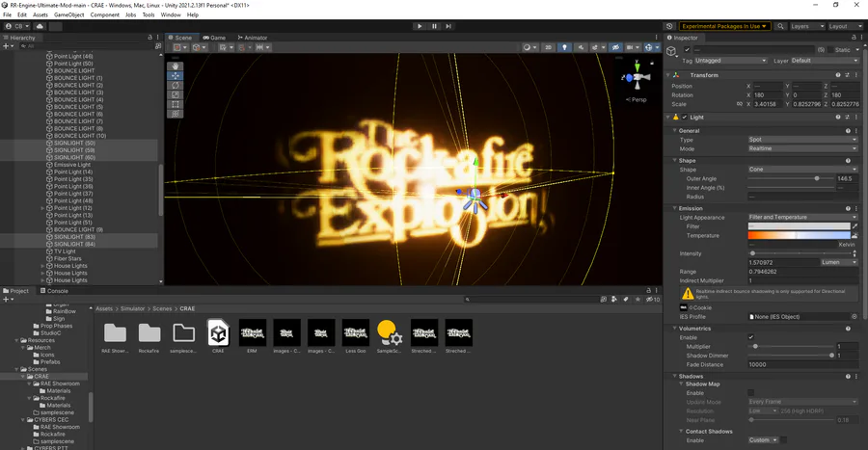
Task: Select the Rotate tool in scene overlay
Action: [x=175, y=85]
